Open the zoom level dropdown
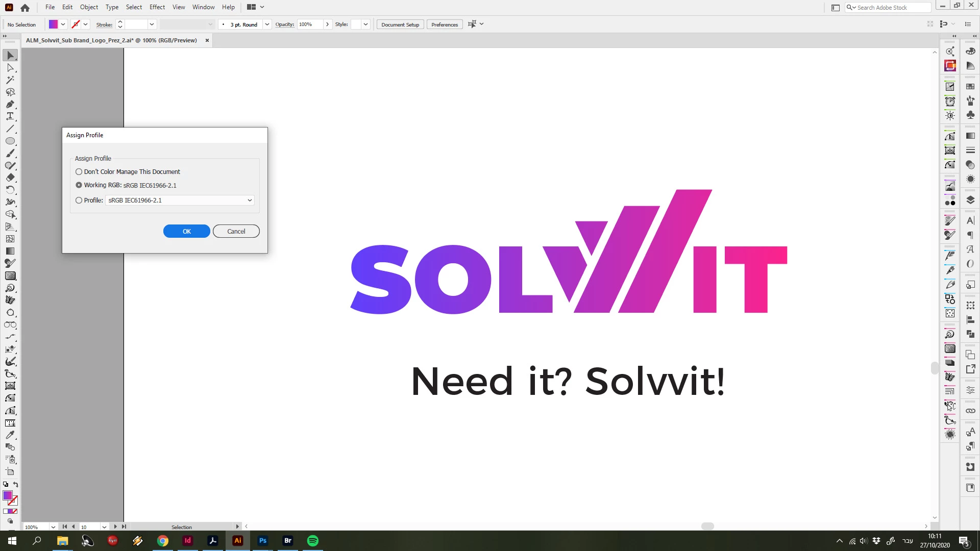The height and width of the screenshot is (551, 980). [53, 527]
